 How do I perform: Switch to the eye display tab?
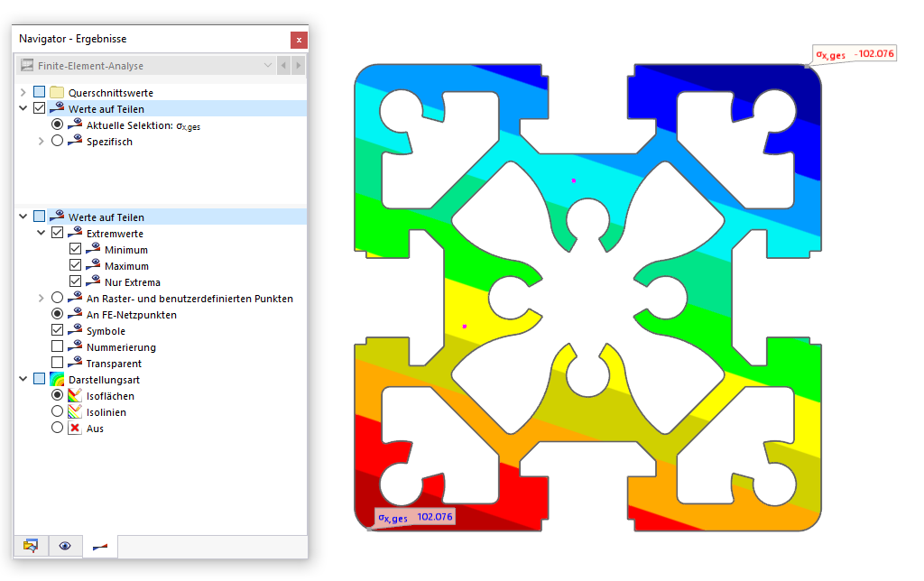[65, 546]
